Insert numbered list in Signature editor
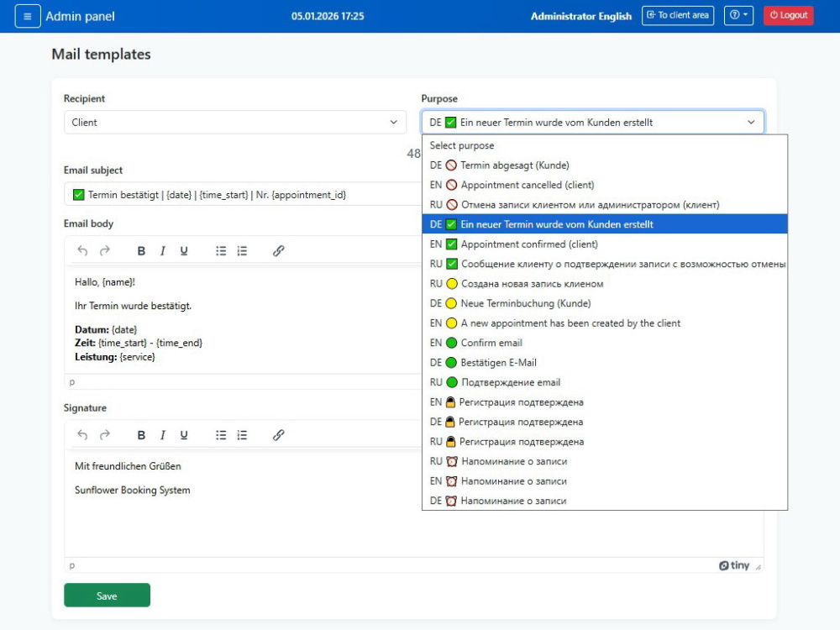Viewport: 840px width, 630px height. point(242,435)
